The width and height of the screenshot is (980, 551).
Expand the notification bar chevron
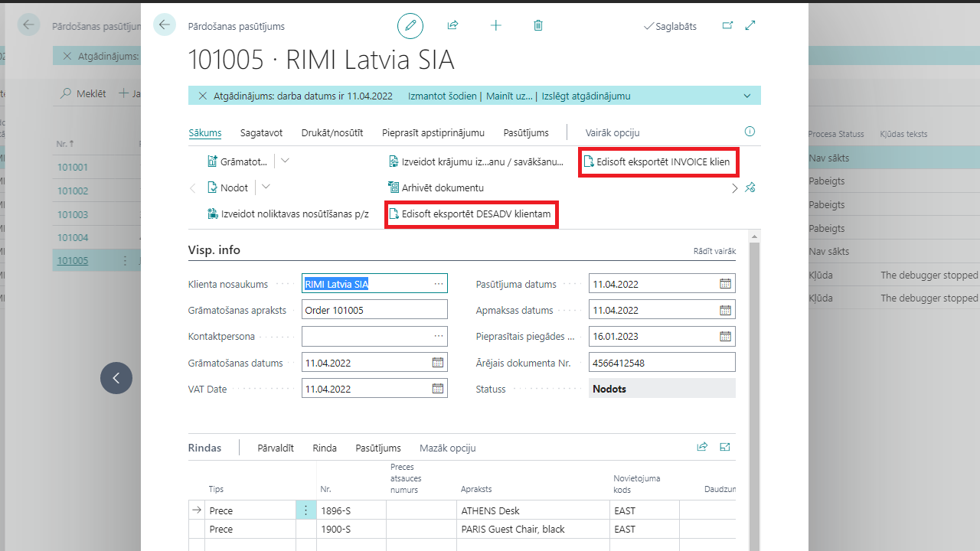tap(747, 96)
